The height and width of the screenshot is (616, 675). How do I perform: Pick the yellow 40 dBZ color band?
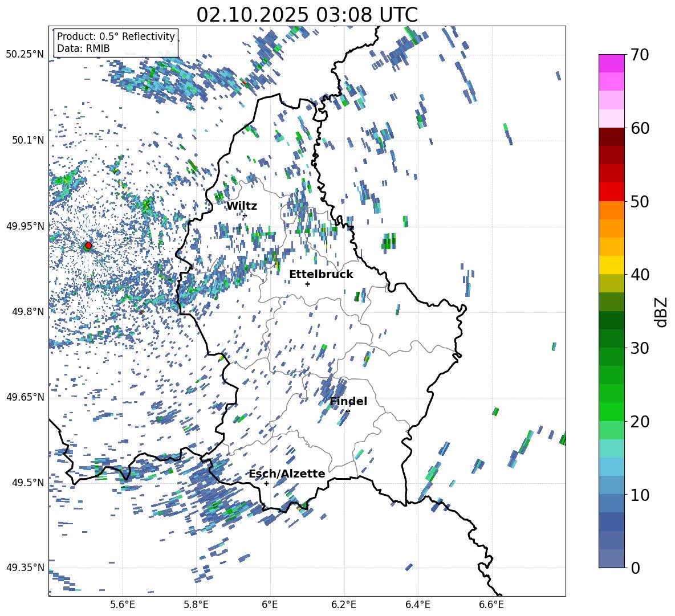[x=611, y=265]
